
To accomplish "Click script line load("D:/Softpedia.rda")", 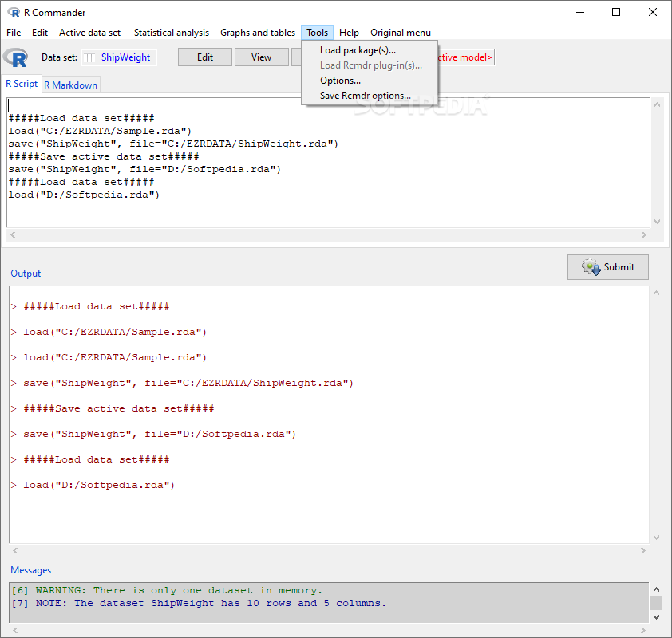I will tap(84, 195).
